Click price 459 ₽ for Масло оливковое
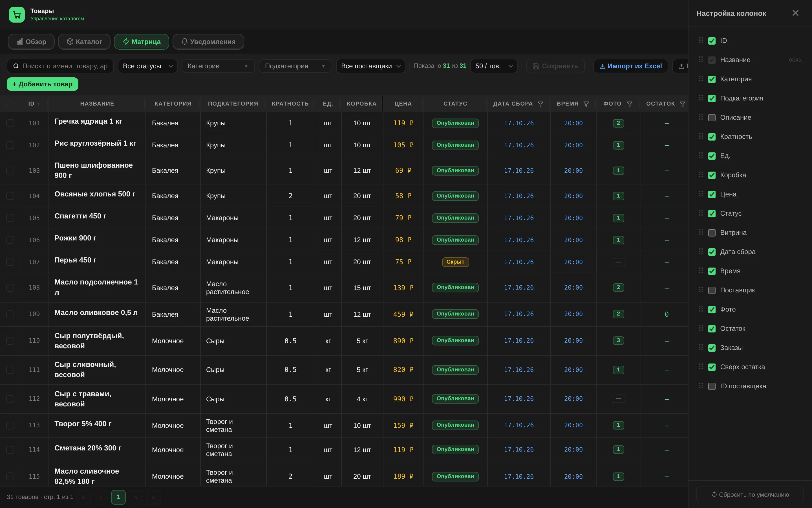This screenshot has width=812, height=508. (x=403, y=314)
